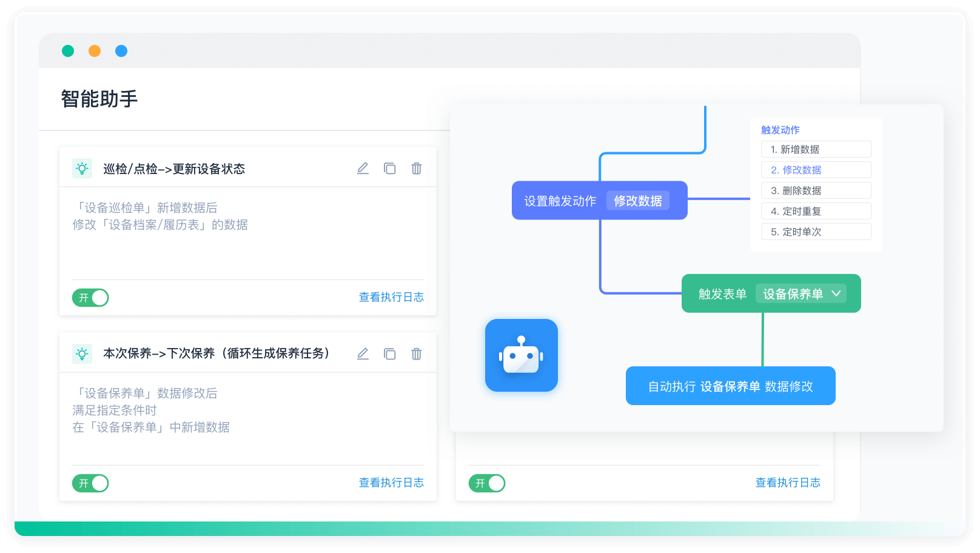Duplicate the 本次保养->下次保养 rule

pos(390,354)
